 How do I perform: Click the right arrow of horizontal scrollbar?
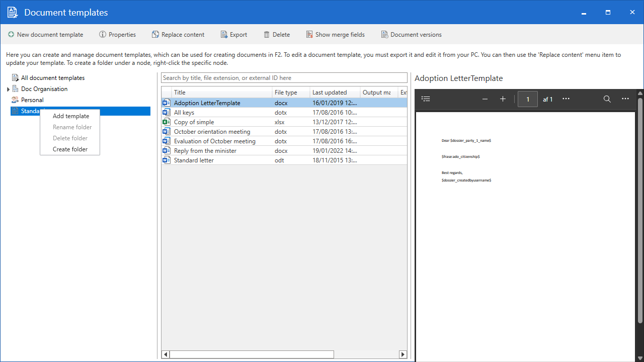coord(403,354)
